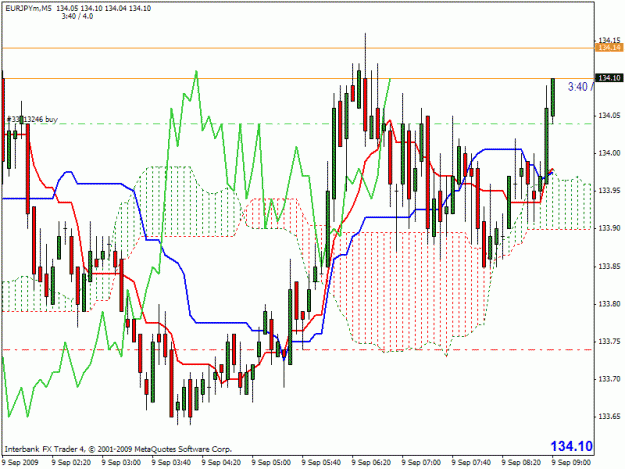Click the large blue 134.10 price readout

(572, 446)
